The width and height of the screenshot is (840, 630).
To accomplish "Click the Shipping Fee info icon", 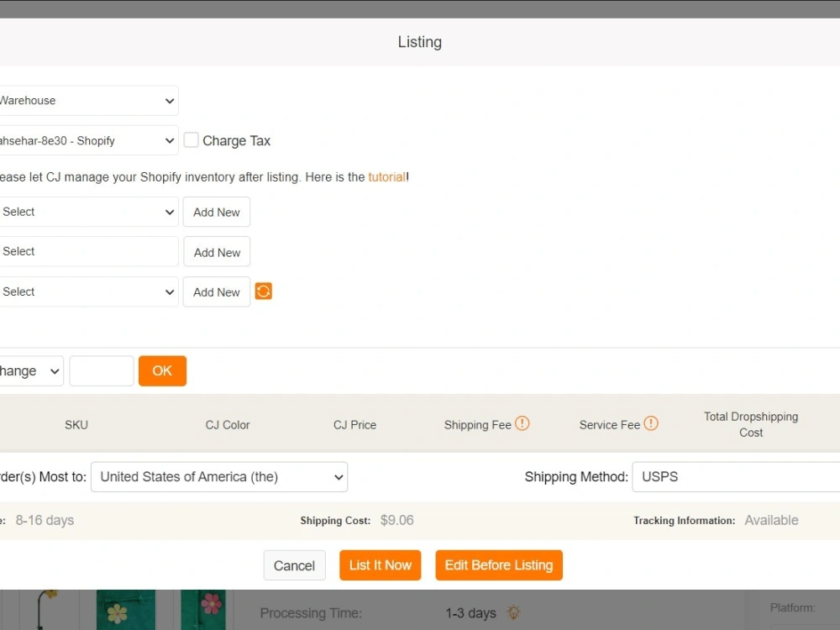I will coord(522,423).
